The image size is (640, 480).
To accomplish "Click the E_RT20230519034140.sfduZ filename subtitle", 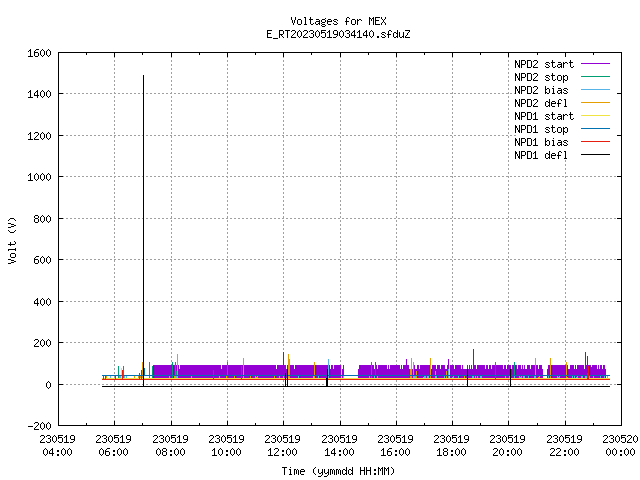I will (x=338, y=34).
